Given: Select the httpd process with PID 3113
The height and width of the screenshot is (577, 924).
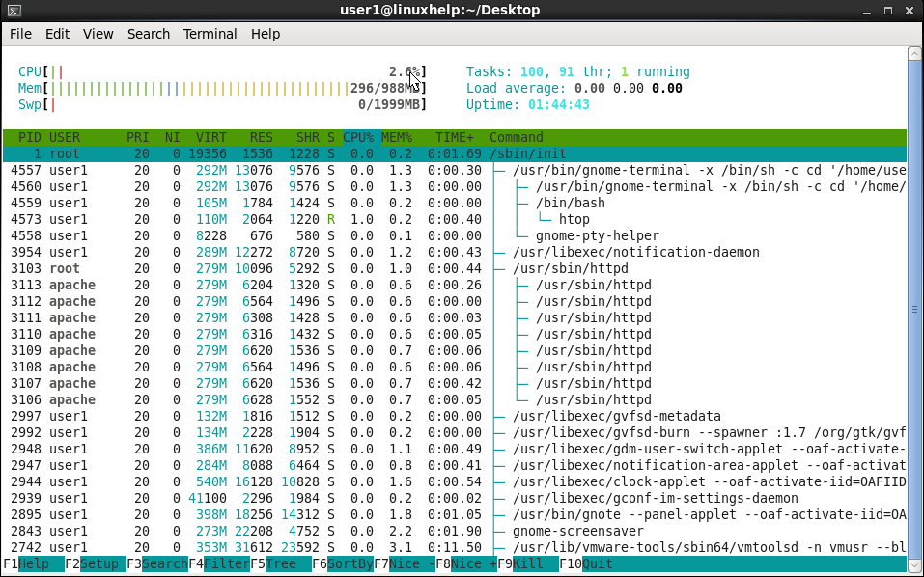Looking at the screenshot, I should (x=455, y=286).
